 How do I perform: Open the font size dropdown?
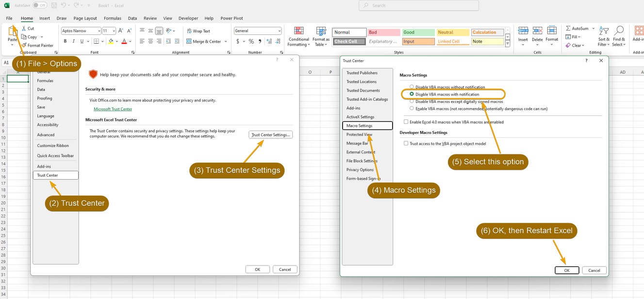coord(114,31)
